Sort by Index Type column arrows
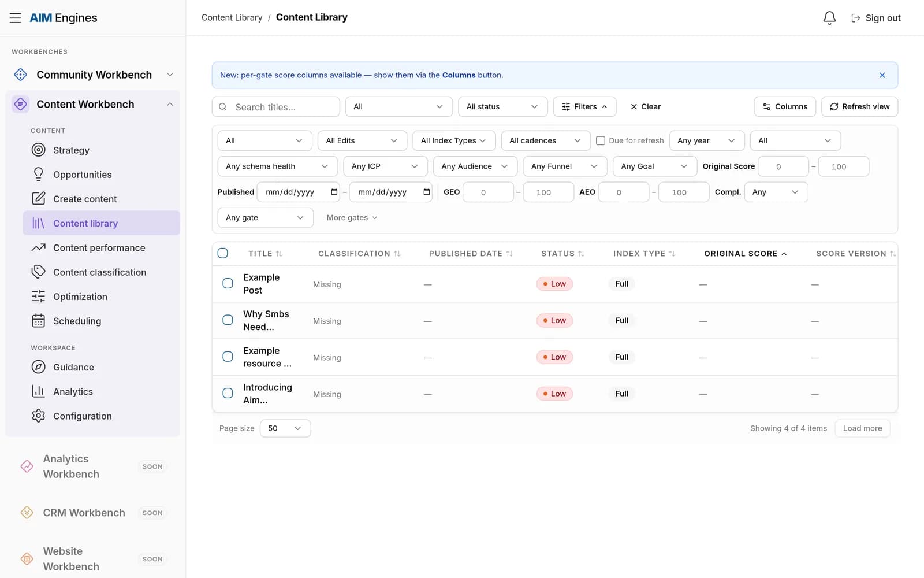The image size is (924, 578). [x=672, y=254]
